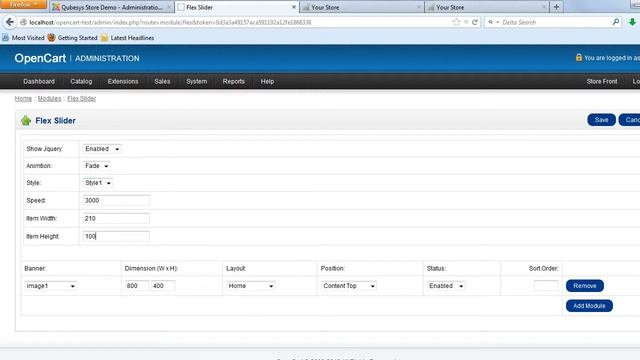Open the URL history dropdown arrow
Viewport: 640px width, 360px height.
click(466, 22)
